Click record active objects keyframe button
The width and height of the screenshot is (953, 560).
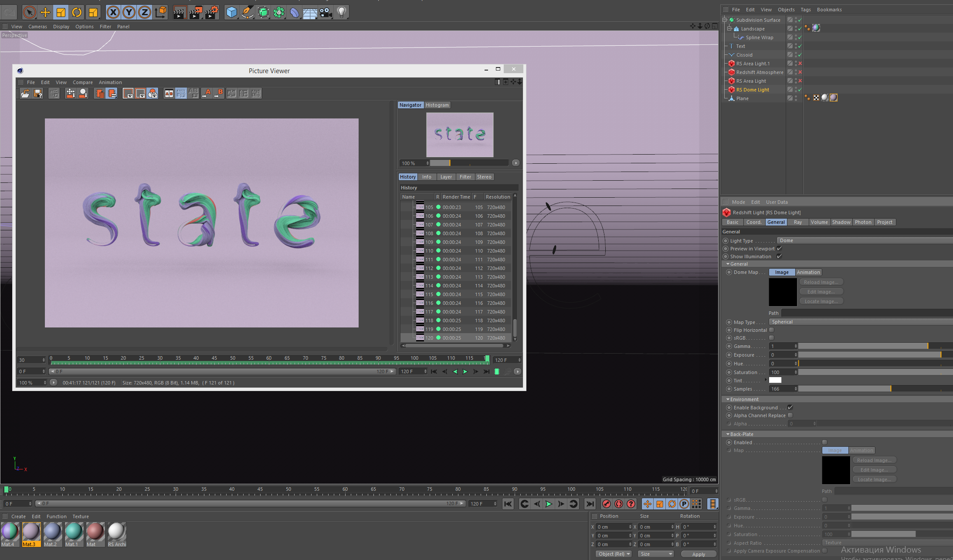606,504
